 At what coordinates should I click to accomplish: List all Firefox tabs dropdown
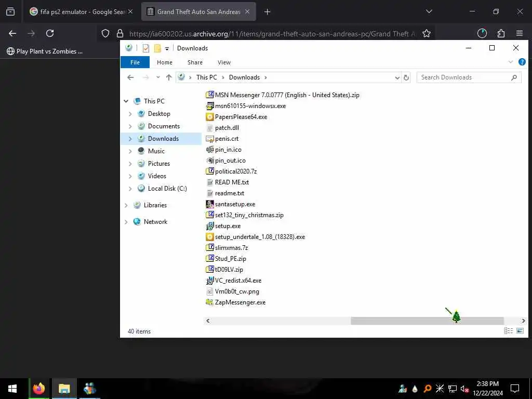(429, 11)
